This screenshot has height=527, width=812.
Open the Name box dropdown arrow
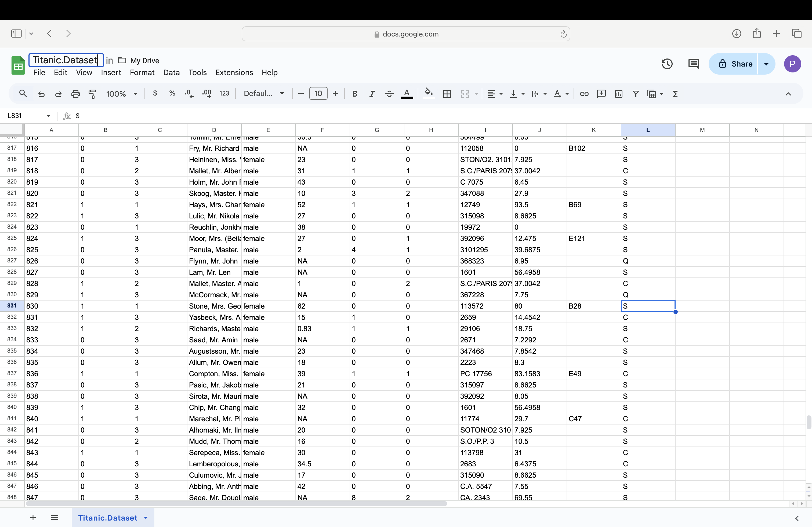pyautogui.click(x=48, y=116)
